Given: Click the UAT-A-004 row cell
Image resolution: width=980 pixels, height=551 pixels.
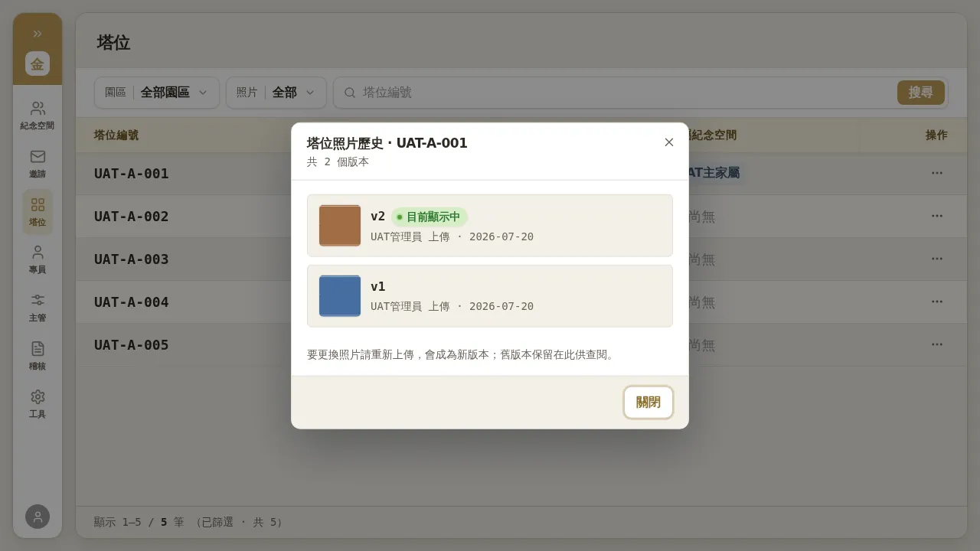Looking at the screenshot, I should [132, 302].
